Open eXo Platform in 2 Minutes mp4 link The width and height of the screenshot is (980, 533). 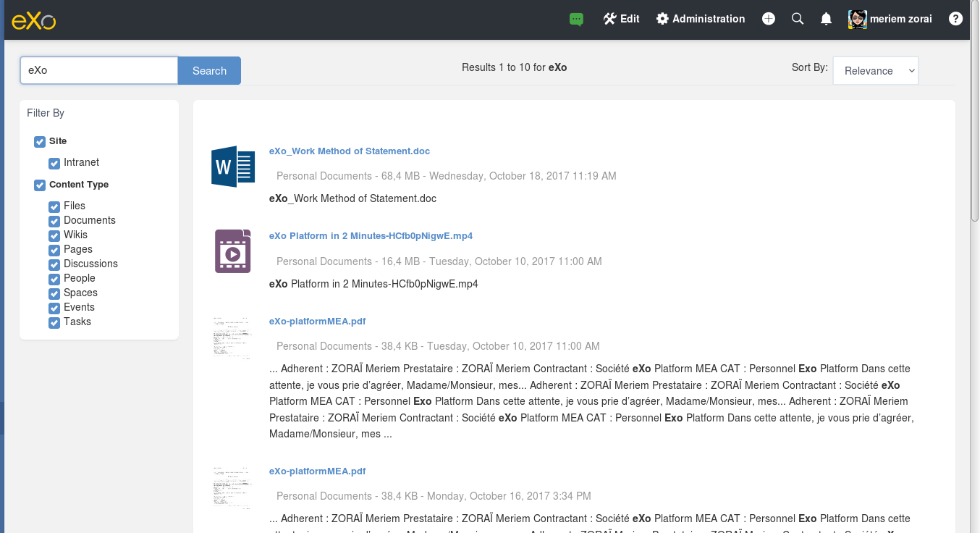pos(371,236)
